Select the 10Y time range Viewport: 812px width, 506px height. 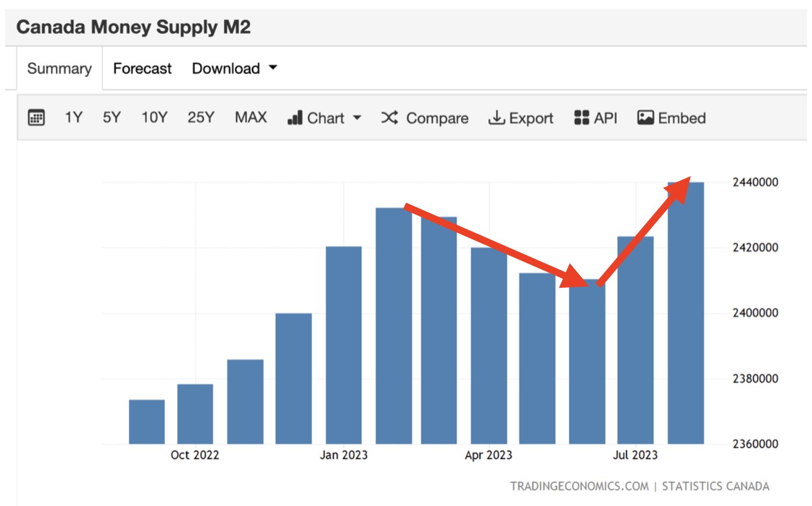[154, 117]
